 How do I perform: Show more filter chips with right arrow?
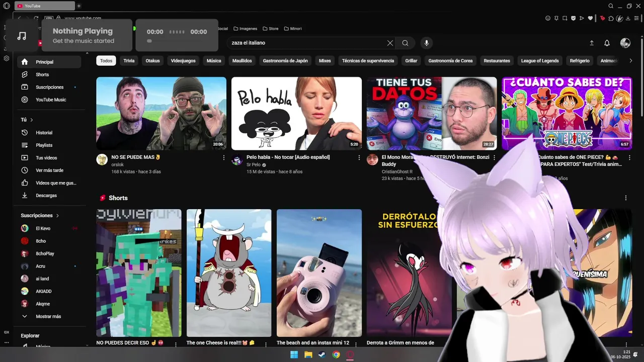point(631,61)
